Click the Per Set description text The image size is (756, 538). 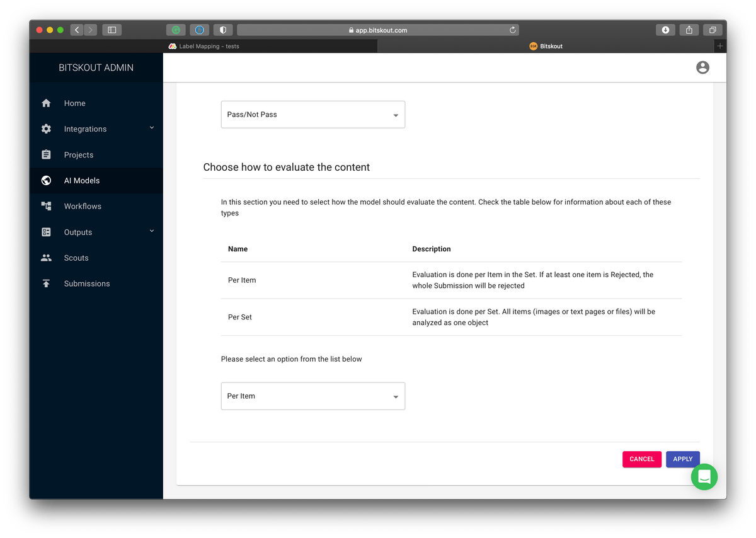click(x=534, y=317)
